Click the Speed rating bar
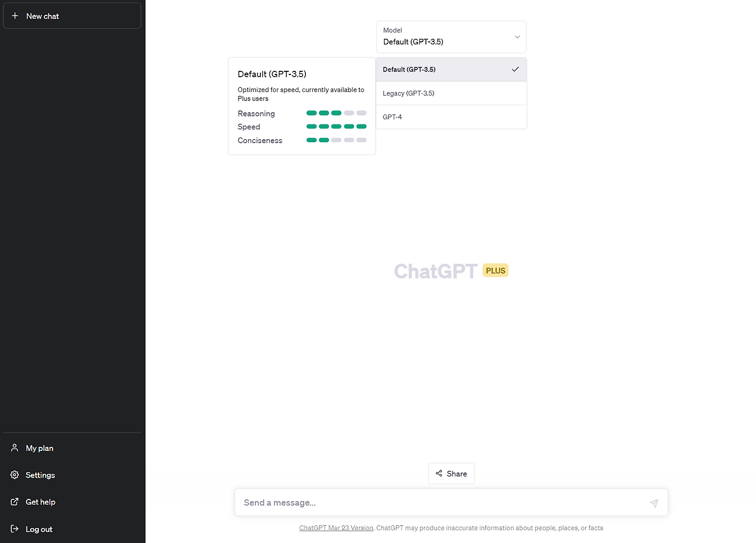This screenshot has width=756, height=543. 337,126
